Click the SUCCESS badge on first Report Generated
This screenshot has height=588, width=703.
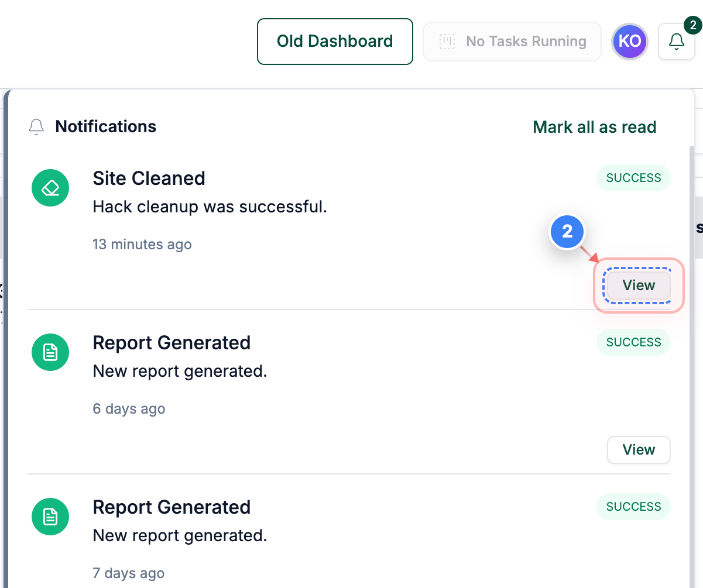pos(633,342)
